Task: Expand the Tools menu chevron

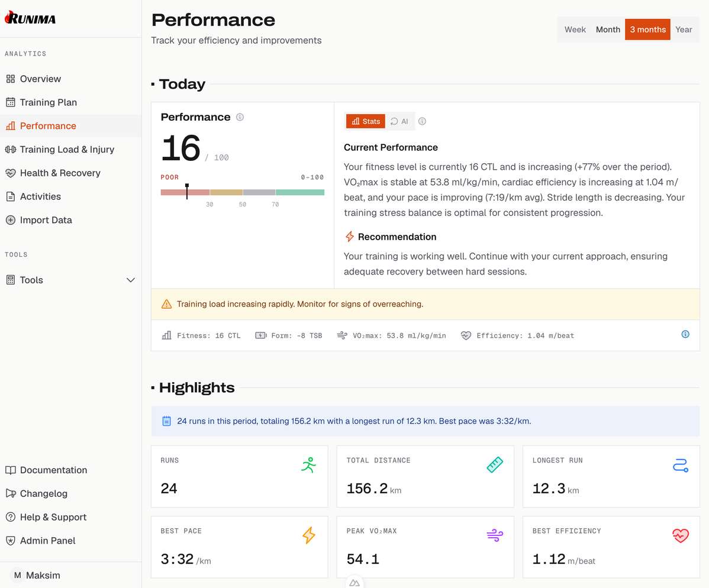Action: [x=131, y=280]
